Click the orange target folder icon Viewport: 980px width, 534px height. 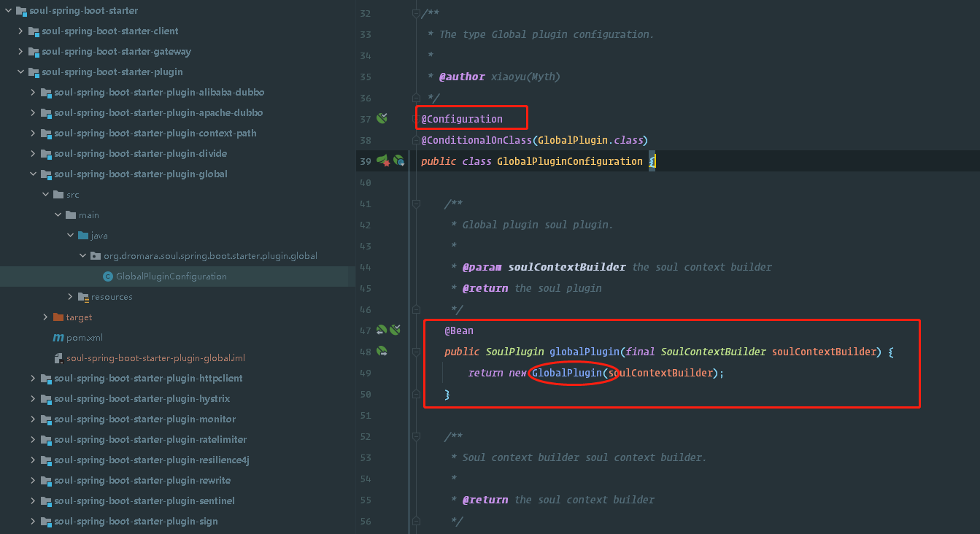coord(59,317)
